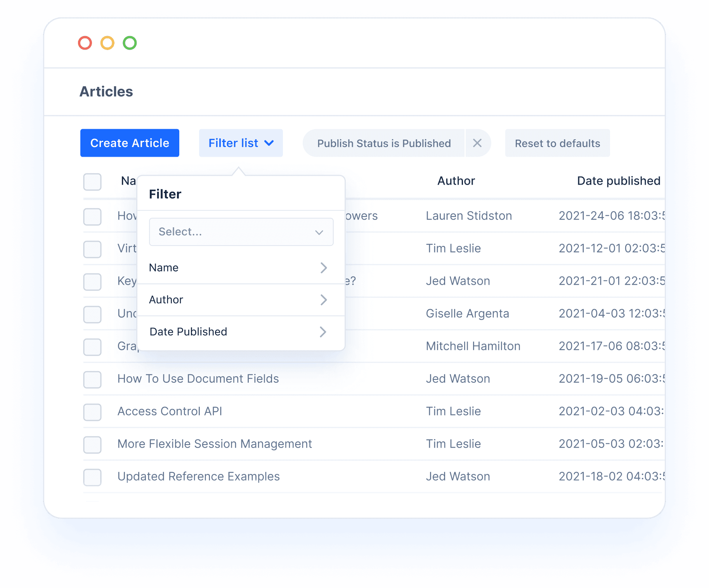This screenshot has width=709, height=588.
Task: Click the green traffic light circle
Action: coord(130,43)
